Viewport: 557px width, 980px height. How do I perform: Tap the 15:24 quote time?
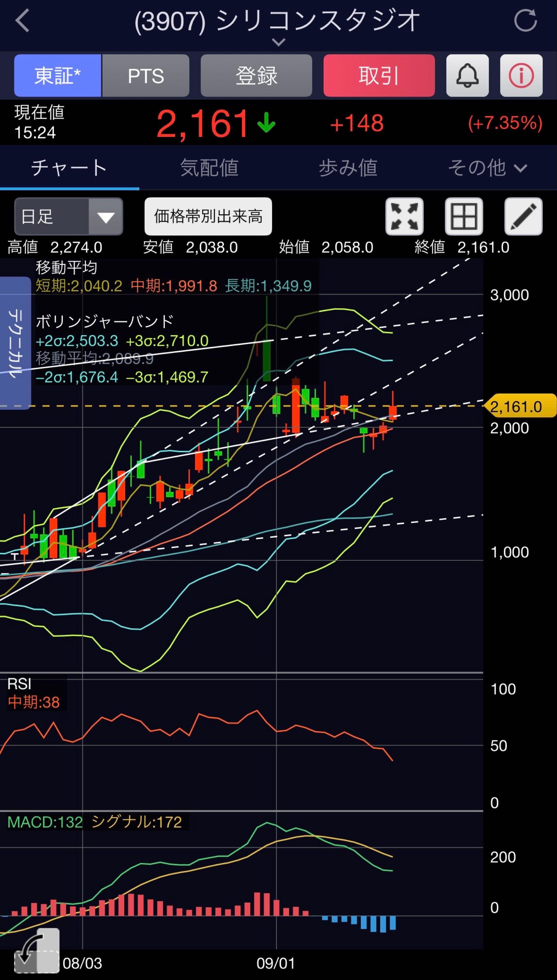(35, 133)
